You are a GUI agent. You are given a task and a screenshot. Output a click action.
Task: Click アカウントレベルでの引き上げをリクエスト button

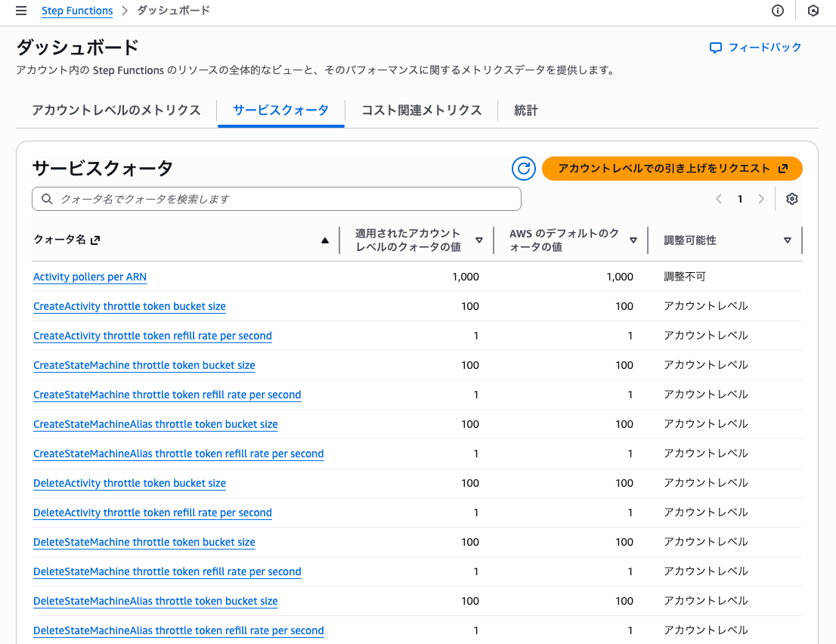(x=672, y=169)
